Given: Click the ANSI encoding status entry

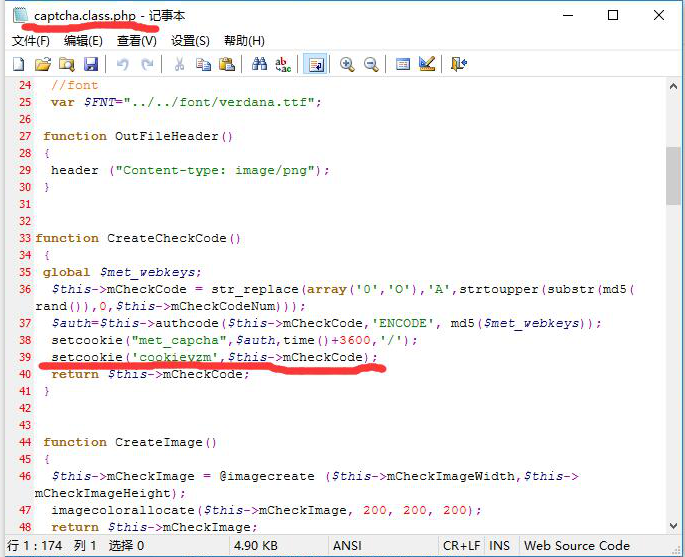Looking at the screenshot, I should pyautogui.click(x=347, y=546).
